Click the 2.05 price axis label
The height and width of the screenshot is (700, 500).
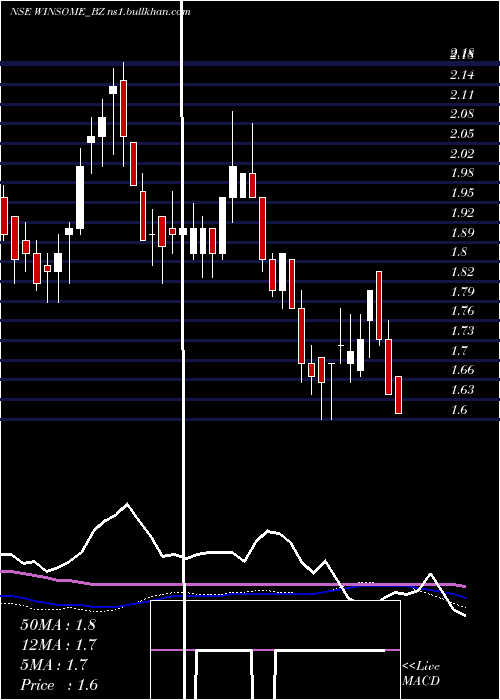click(x=462, y=133)
